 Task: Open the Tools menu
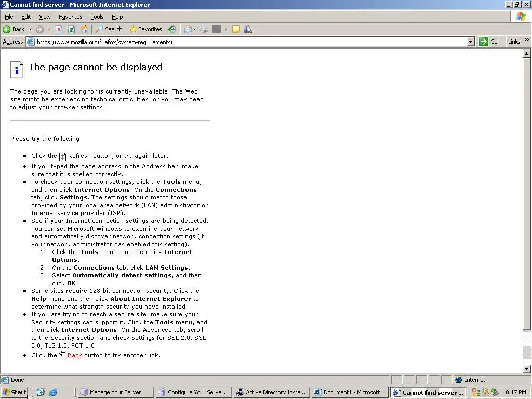tap(97, 17)
